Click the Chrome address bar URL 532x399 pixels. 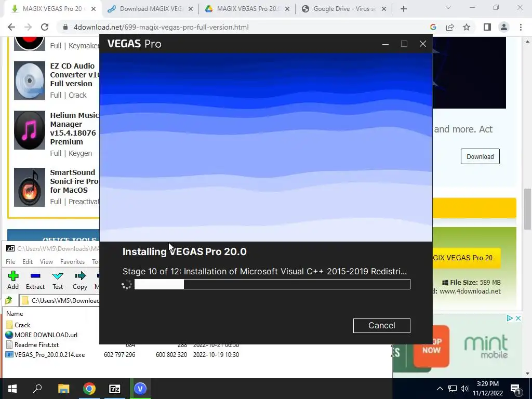(161, 27)
